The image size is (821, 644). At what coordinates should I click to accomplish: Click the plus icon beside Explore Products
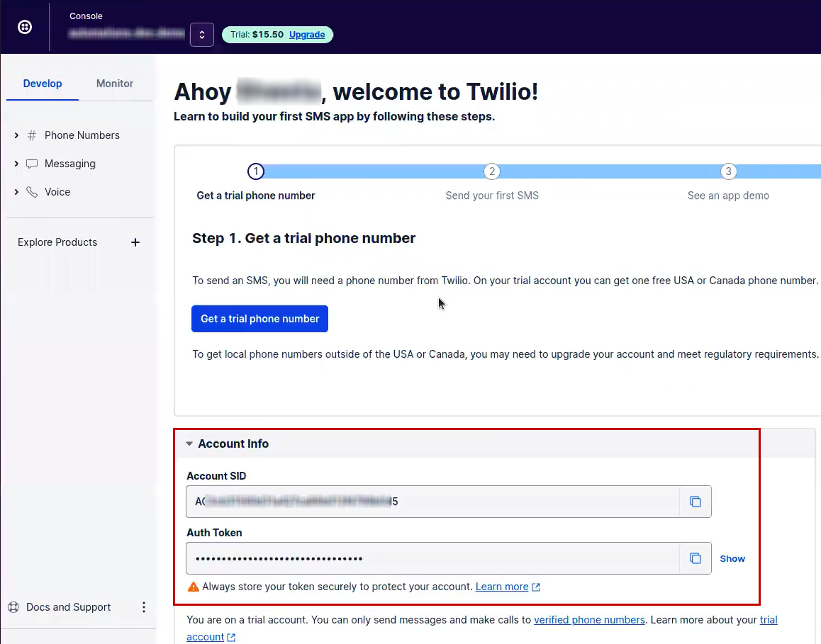pos(135,243)
